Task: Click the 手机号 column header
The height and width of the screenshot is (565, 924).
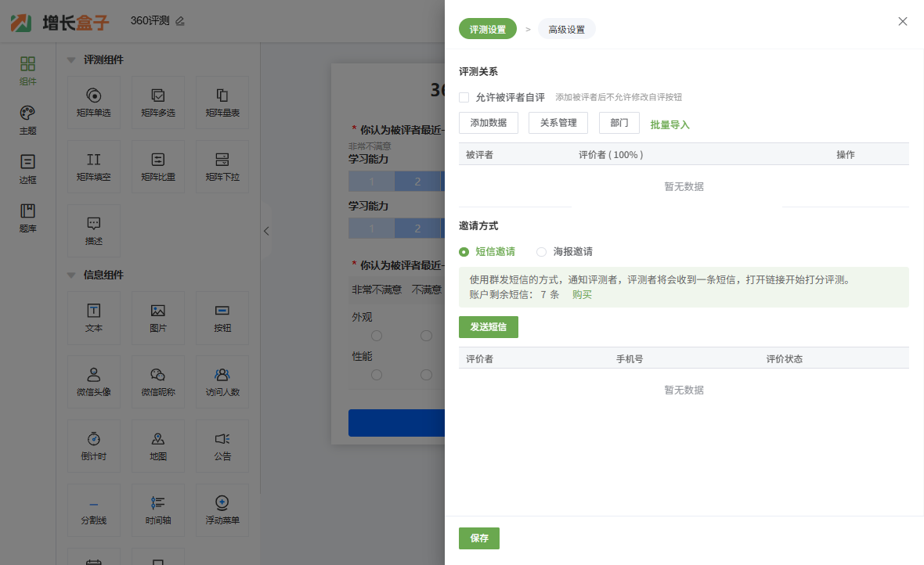Action: click(x=630, y=358)
